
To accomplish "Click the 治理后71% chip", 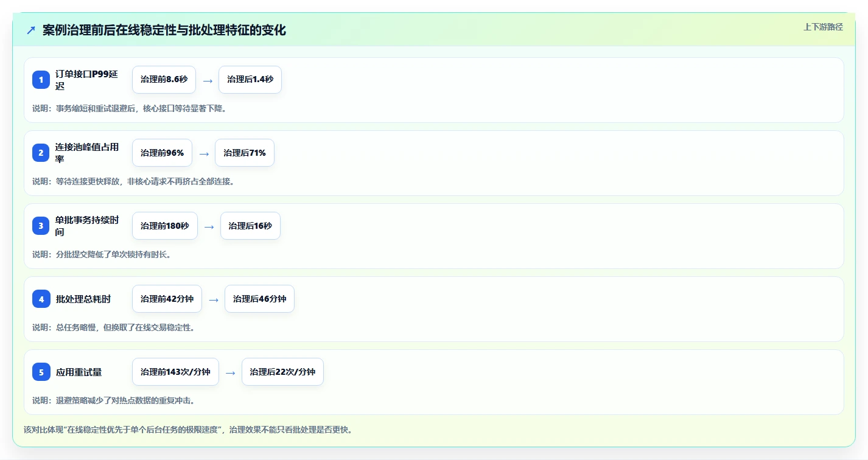I will click(245, 153).
